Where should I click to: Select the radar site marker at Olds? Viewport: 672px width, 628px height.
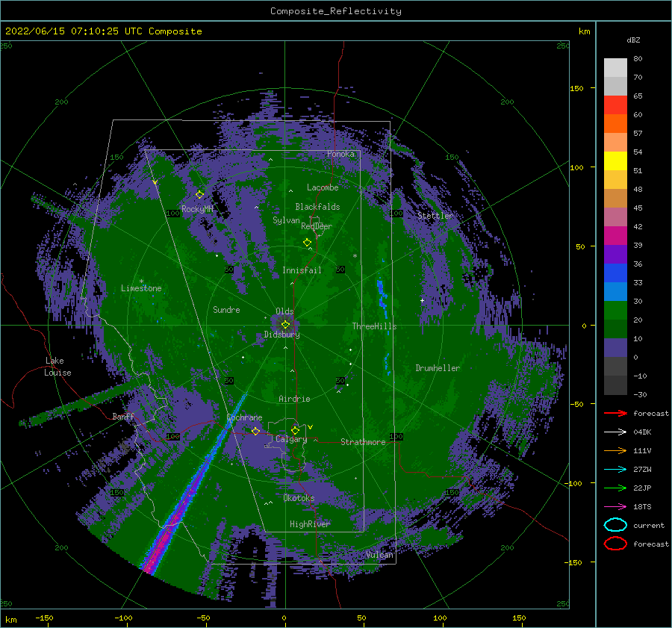285,325
